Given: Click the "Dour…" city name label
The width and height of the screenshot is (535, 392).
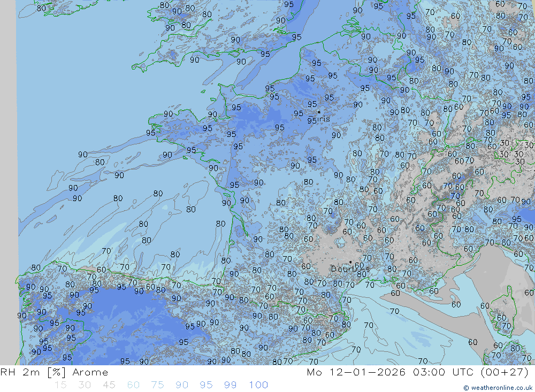Looking at the screenshot, I should [350, 269].
